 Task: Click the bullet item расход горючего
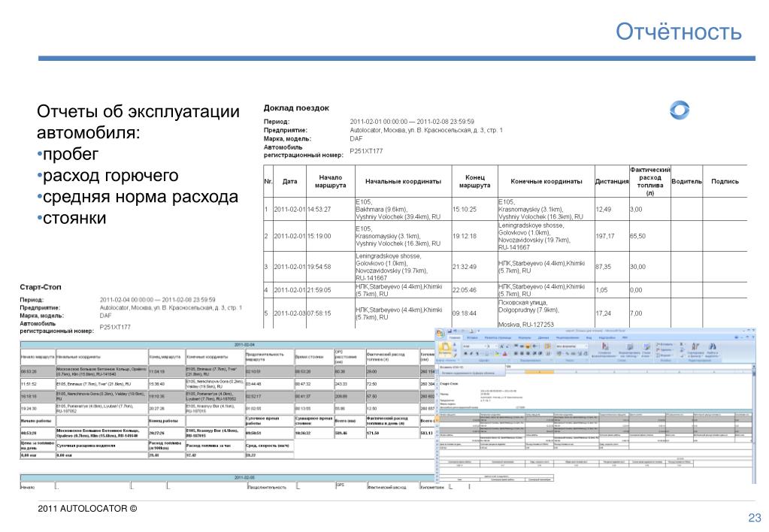[x=111, y=176]
